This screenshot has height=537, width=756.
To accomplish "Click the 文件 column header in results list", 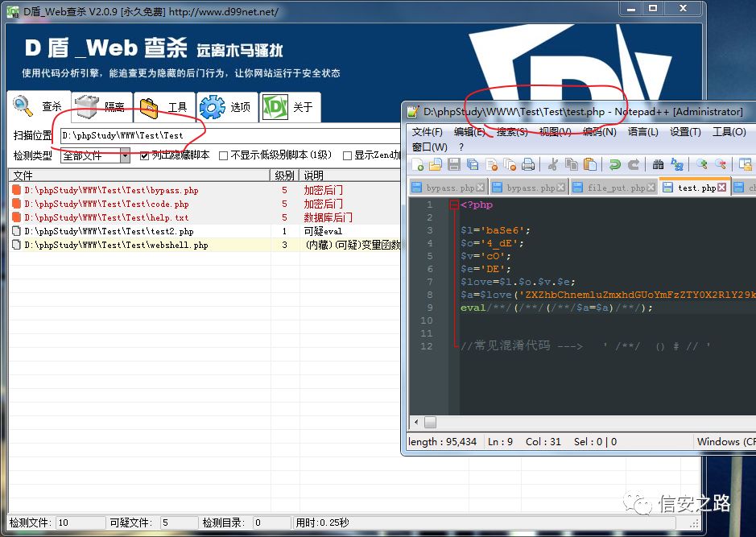I will click(139, 175).
